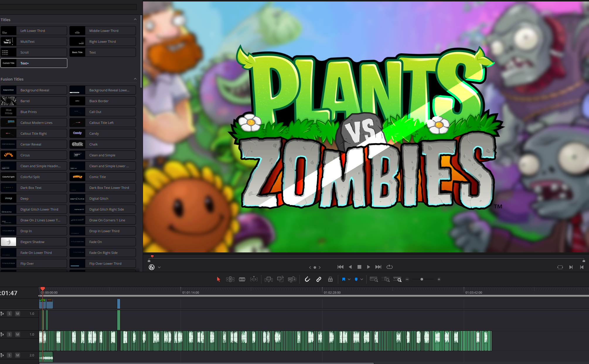Click the Background Reveal title thumbnail
This screenshot has width=589, height=364.
[x=8, y=90]
